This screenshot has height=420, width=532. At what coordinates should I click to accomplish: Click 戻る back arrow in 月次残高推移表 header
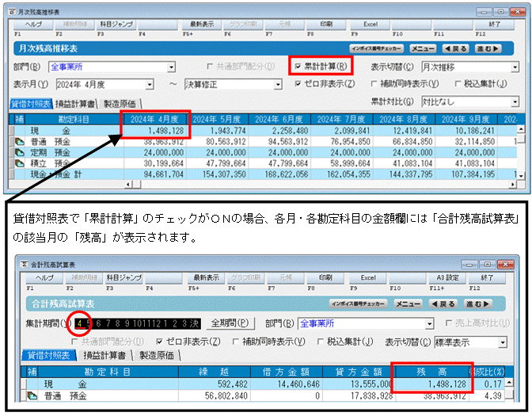(455, 49)
